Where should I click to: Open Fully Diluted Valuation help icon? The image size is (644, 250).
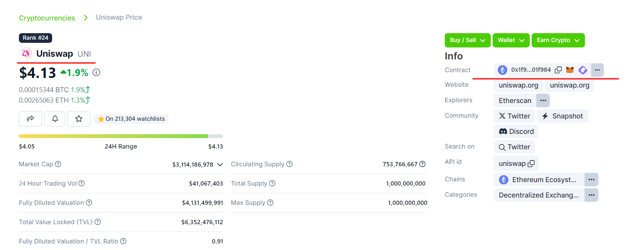pos(89,203)
